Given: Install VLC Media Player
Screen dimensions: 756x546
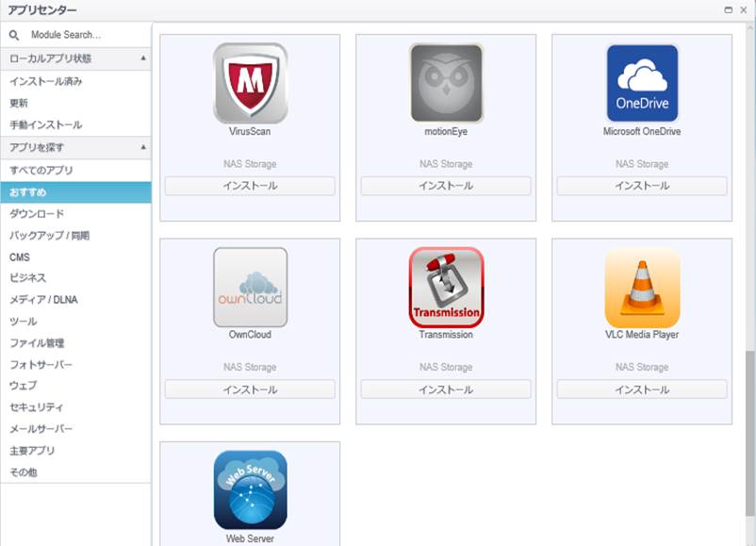Looking at the screenshot, I should [642, 389].
